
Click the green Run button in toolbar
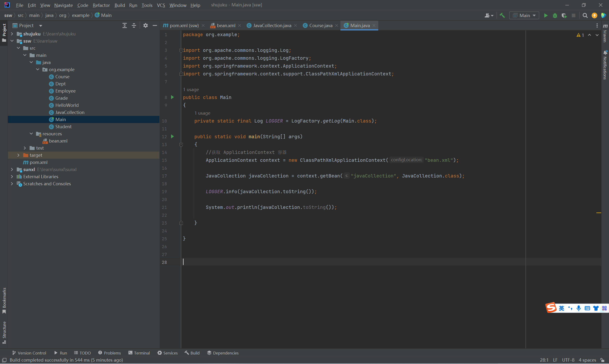[x=546, y=15]
